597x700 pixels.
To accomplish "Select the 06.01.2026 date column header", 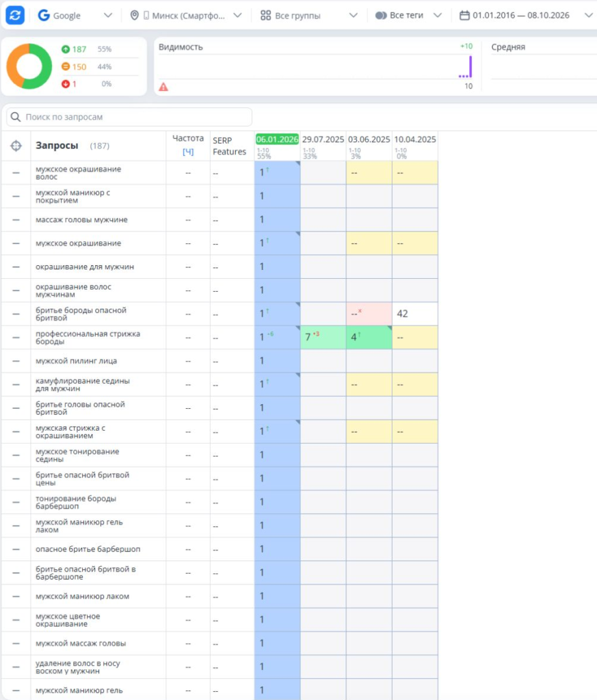I will click(x=277, y=139).
